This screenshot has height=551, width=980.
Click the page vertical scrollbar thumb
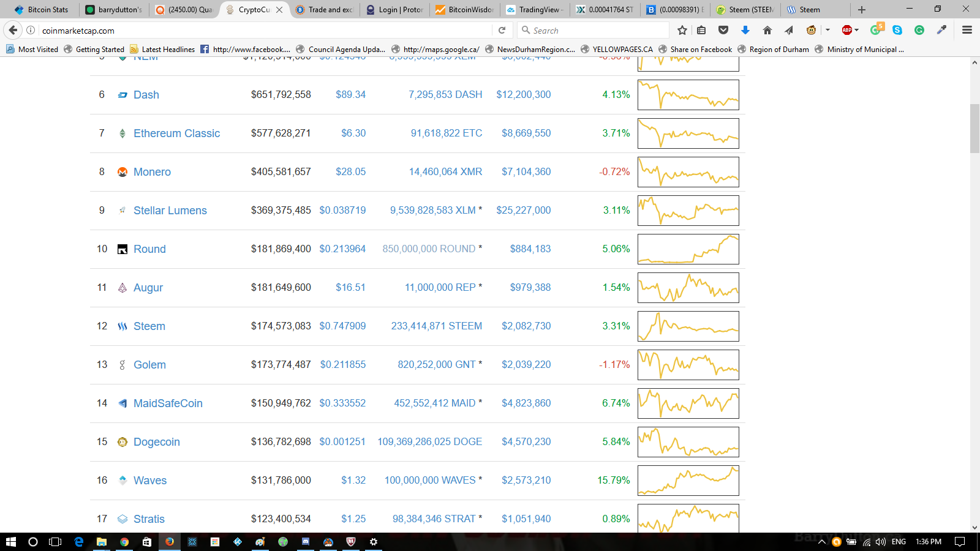click(x=974, y=129)
